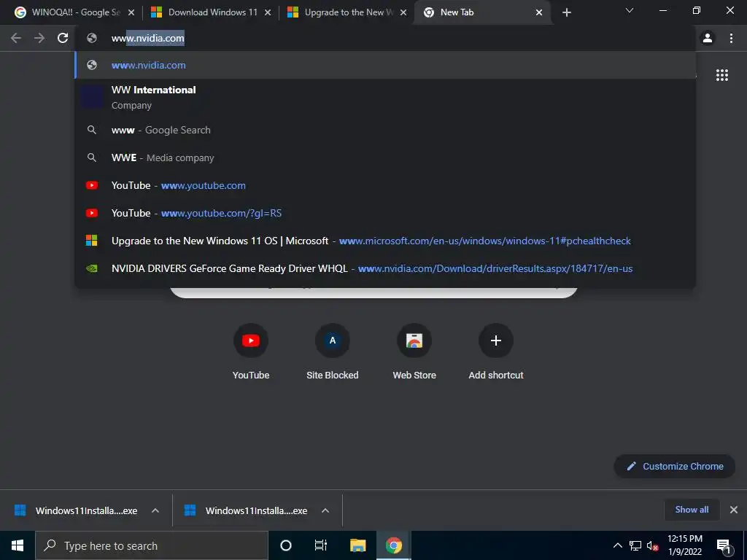Open the YouTube shortcut tile

coord(251,351)
